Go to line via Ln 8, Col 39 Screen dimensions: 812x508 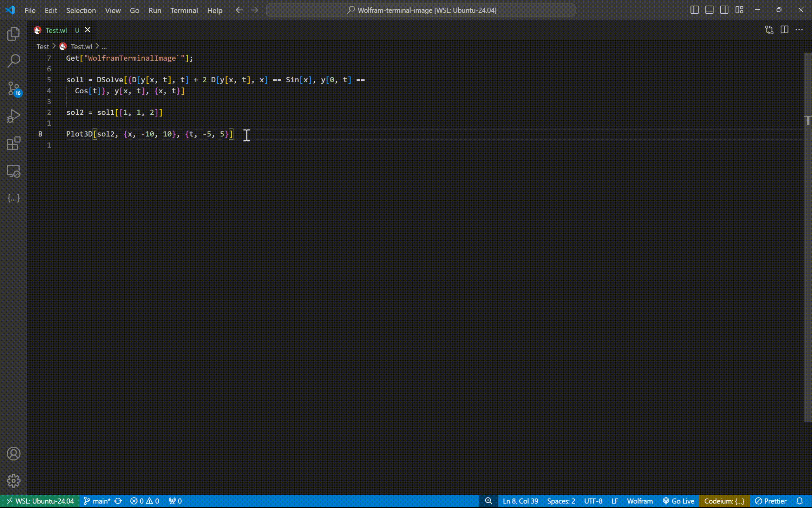[x=521, y=501]
